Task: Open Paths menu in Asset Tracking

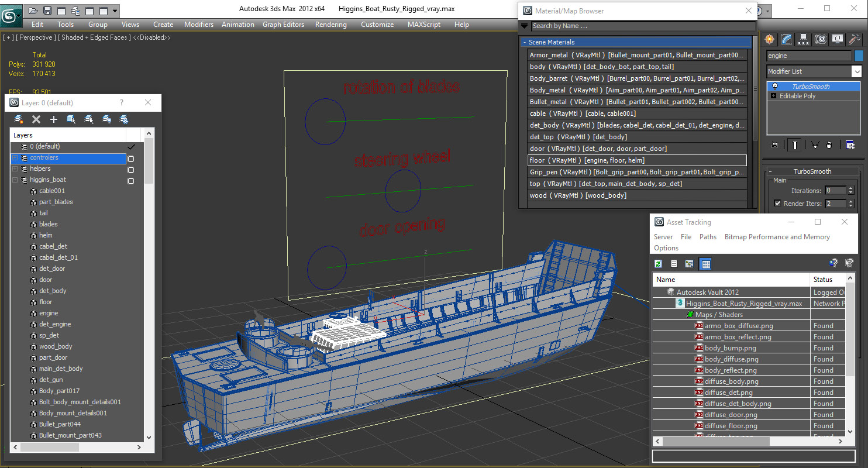Action: pos(708,237)
